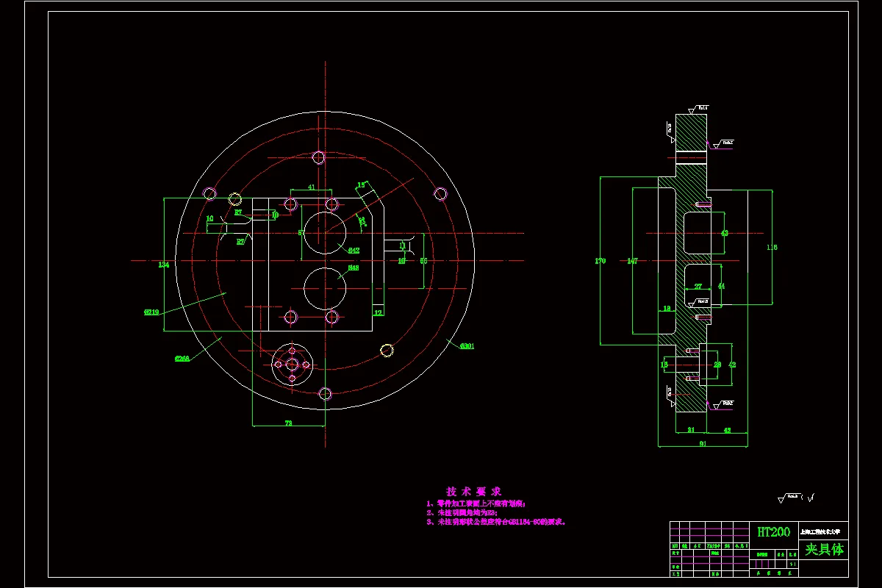882x588 pixels.
Task: Click the 118 dimension in section view
Action: click(x=772, y=247)
